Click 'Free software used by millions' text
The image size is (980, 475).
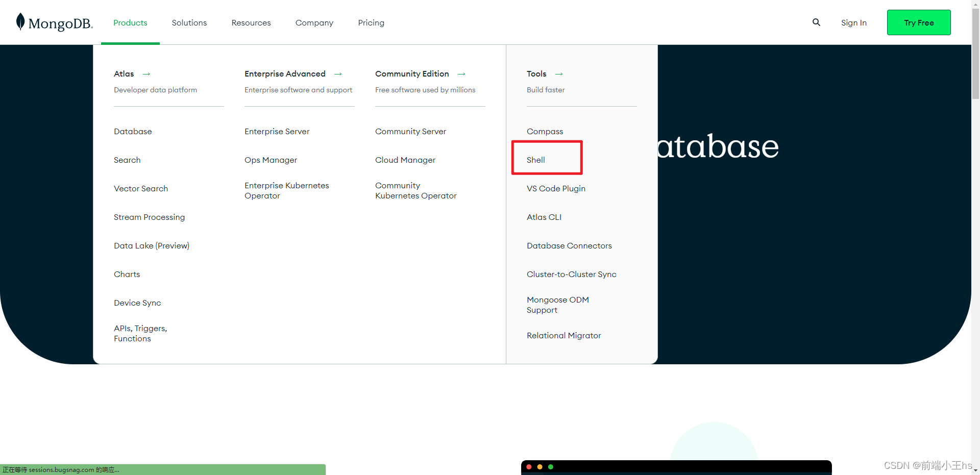point(425,90)
